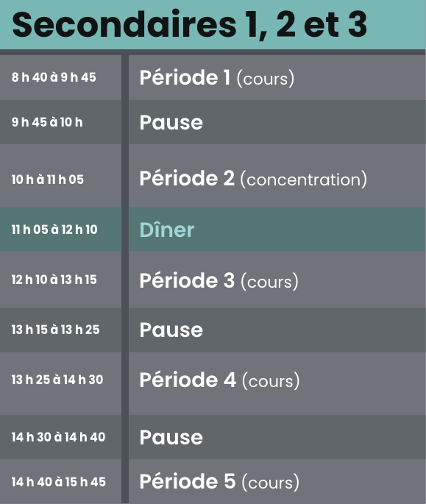Image resolution: width=426 pixels, height=504 pixels.
Task: Click the 13 h 15 à 13 h 25 time cell
Action: [x=60, y=330]
